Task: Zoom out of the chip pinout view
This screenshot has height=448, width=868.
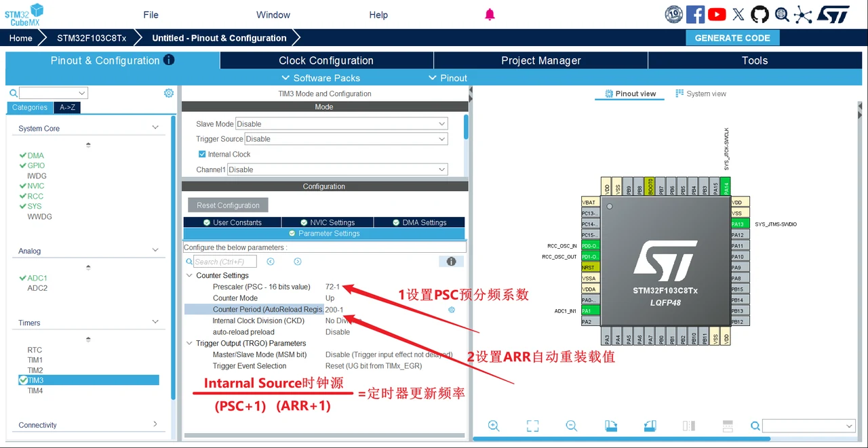Action: tap(572, 426)
